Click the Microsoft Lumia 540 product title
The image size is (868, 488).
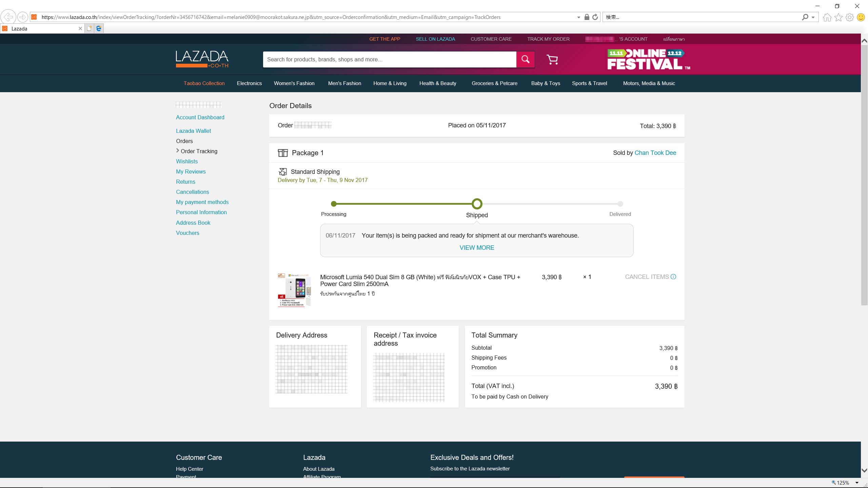(420, 281)
